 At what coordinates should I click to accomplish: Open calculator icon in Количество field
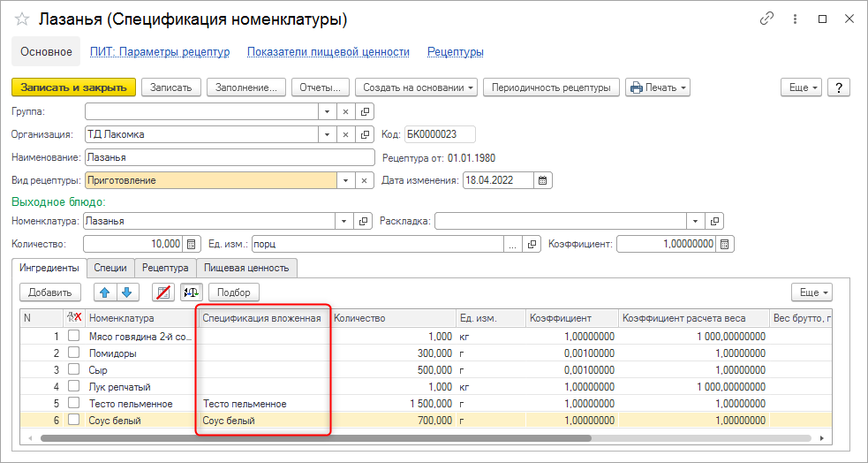[192, 244]
